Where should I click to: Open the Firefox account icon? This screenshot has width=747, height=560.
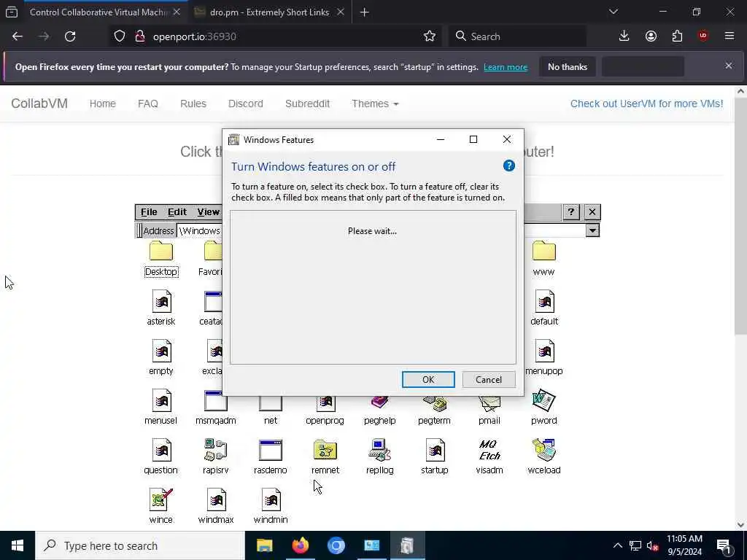coord(651,36)
